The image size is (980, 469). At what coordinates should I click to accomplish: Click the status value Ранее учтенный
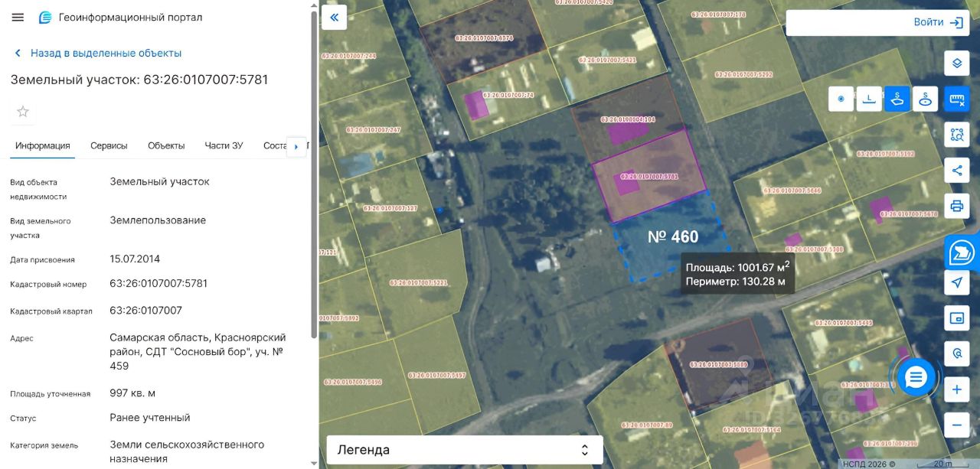coord(150,418)
